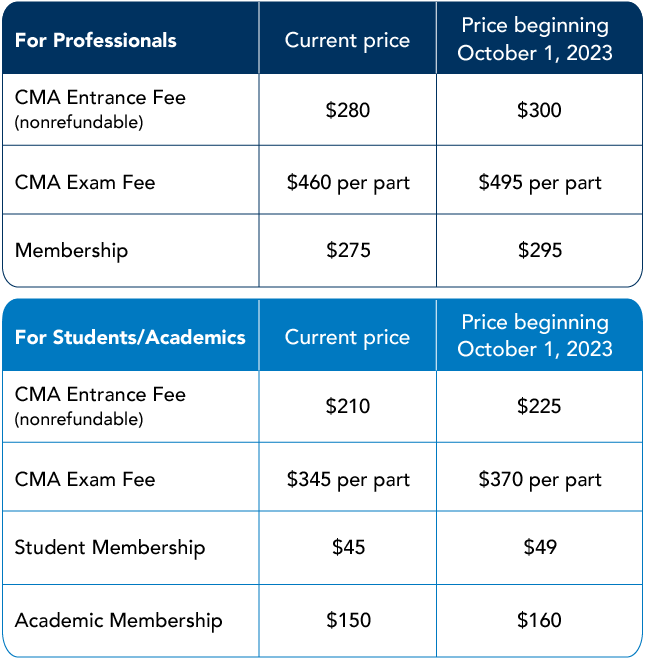Click the $300 professional entrance fee
645x659 pixels.
[x=539, y=110]
